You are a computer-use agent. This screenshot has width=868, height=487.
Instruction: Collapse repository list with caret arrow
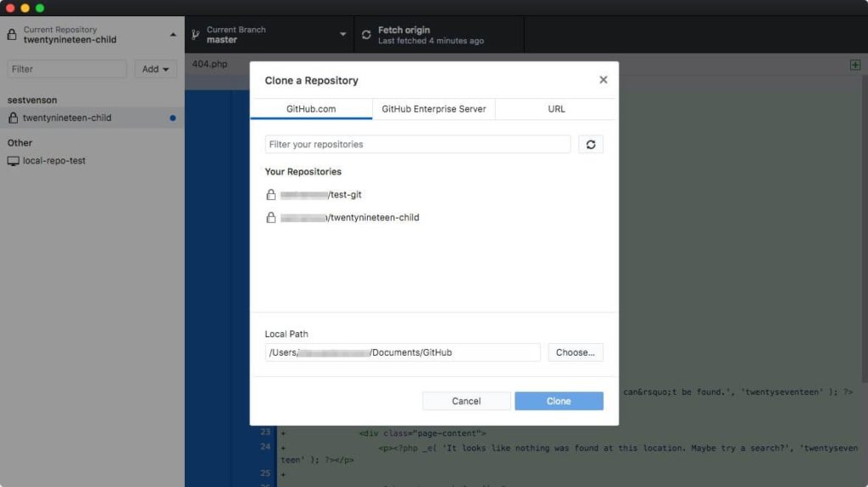coord(173,35)
